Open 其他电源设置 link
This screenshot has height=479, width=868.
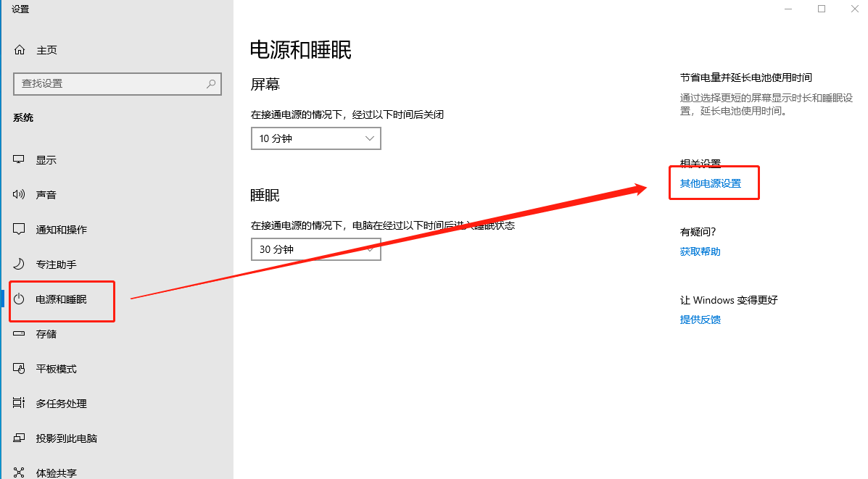[x=710, y=183]
